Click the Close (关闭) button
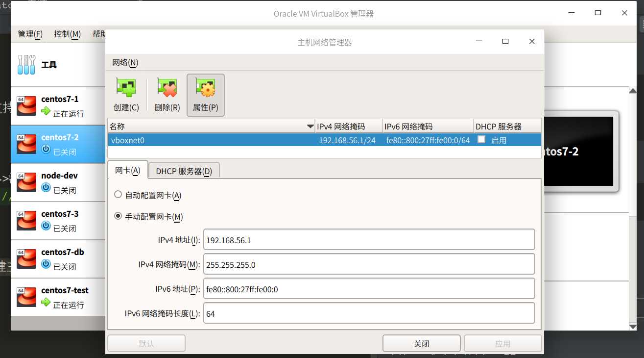644x358 pixels. tap(421, 343)
